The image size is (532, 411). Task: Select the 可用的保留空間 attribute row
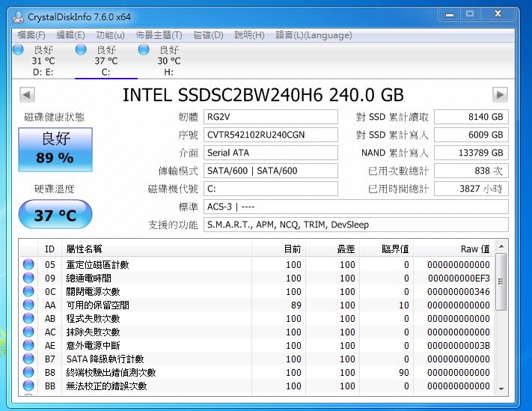[x=257, y=305]
